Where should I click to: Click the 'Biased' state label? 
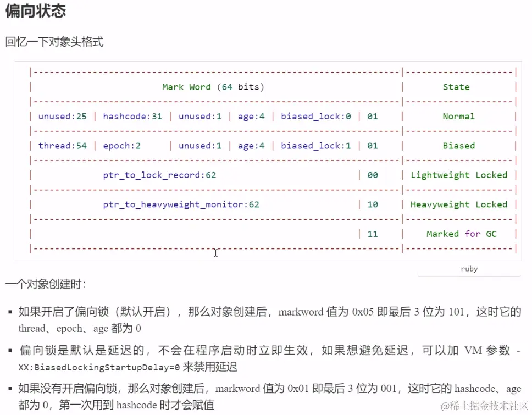(x=459, y=146)
